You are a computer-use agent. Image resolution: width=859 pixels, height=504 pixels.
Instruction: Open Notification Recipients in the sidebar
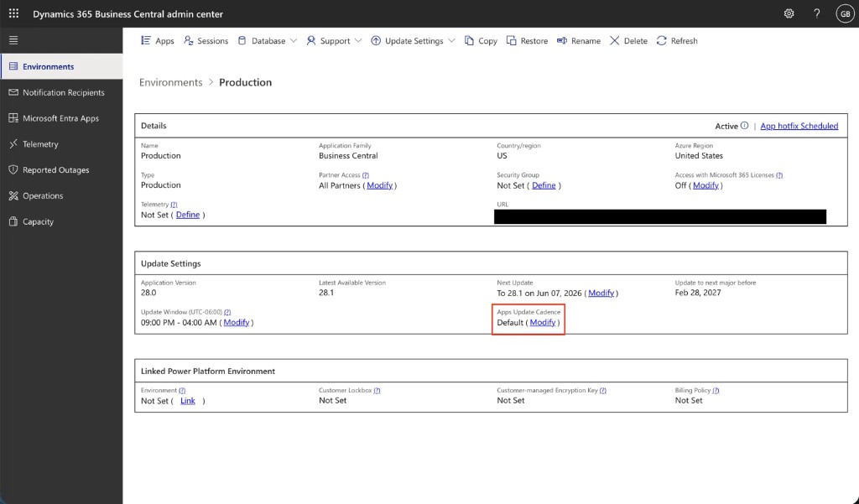pos(62,92)
